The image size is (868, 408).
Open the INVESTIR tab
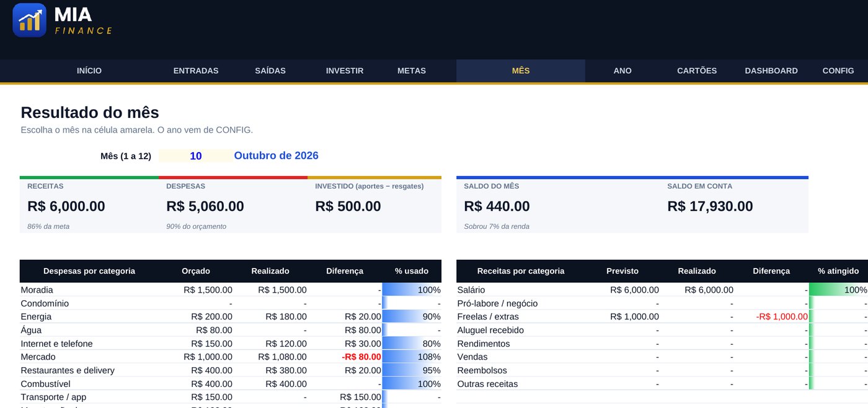tap(345, 71)
